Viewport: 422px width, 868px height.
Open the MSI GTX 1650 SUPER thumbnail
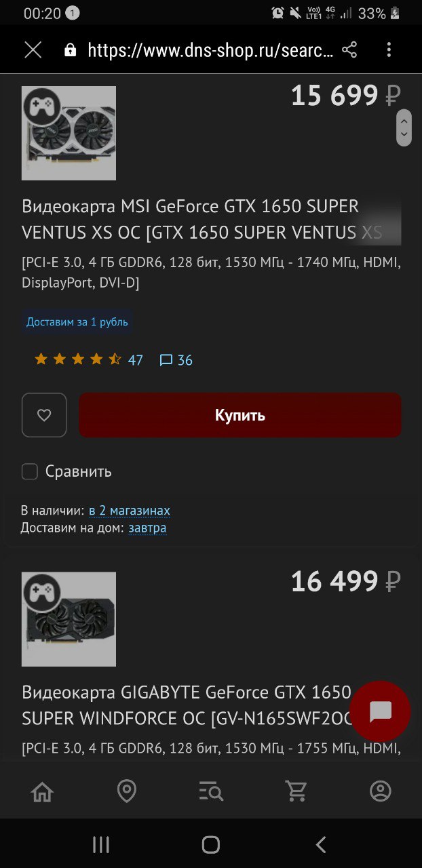pyautogui.click(x=69, y=133)
